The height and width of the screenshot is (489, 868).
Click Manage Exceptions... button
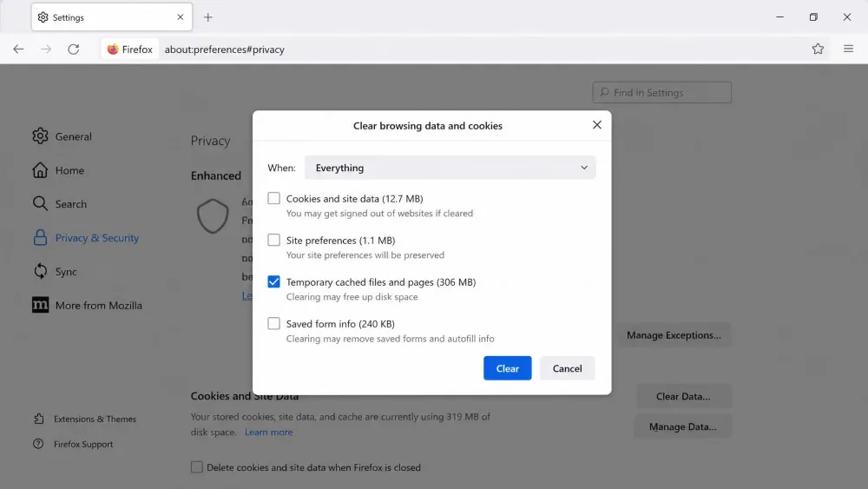674,335
